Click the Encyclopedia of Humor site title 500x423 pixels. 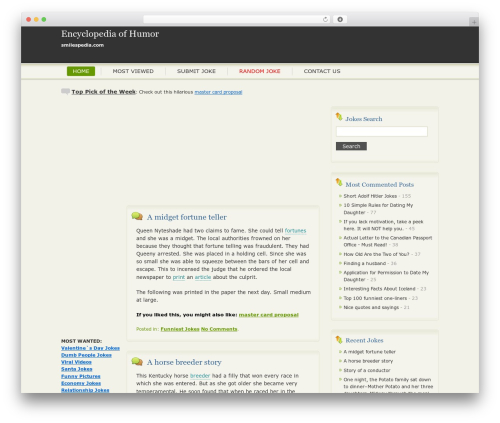coord(110,34)
